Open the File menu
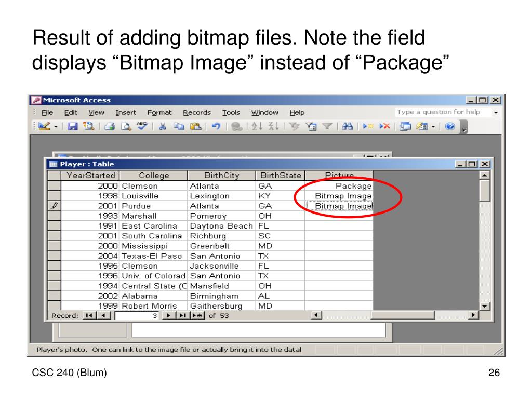This screenshot has width=532, height=399. [x=47, y=112]
